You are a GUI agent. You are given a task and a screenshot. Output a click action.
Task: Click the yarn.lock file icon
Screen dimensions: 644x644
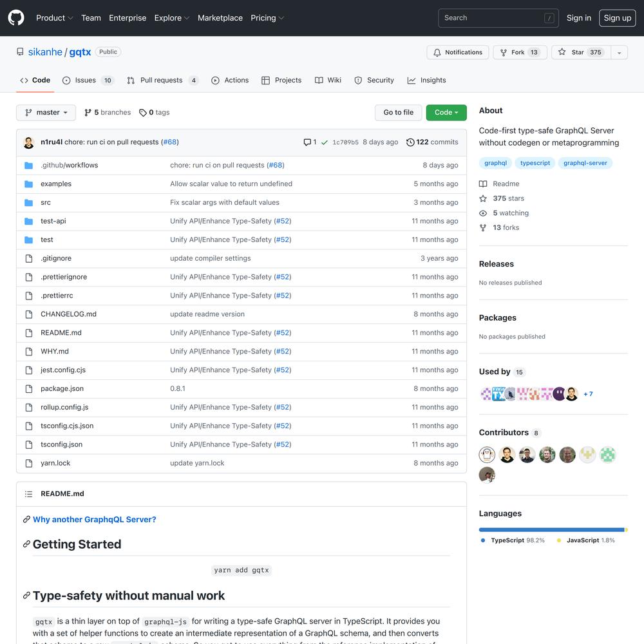[x=29, y=463]
